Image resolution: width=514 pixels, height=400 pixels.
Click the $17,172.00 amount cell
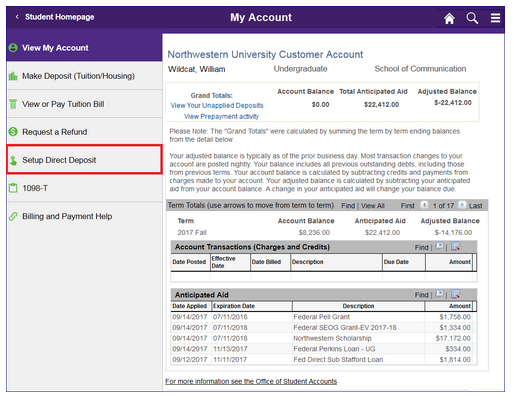pyautogui.click(x=453, y=338)
